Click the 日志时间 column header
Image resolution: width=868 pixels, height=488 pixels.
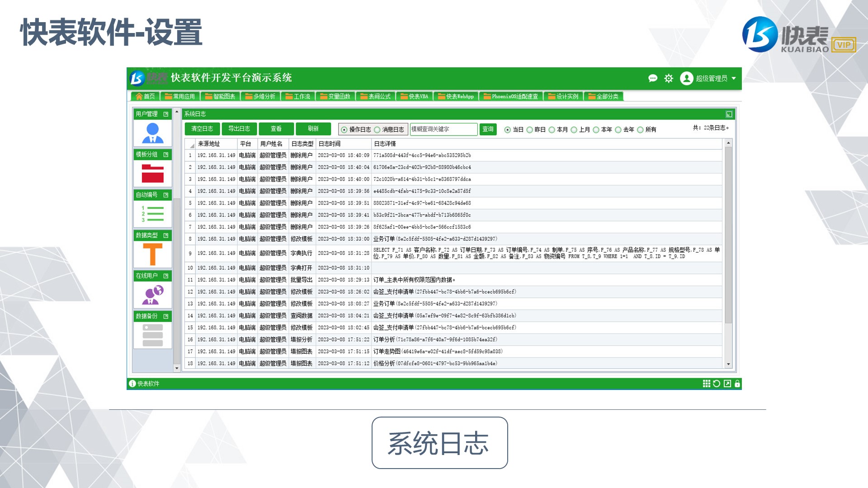tap(344, 144)
